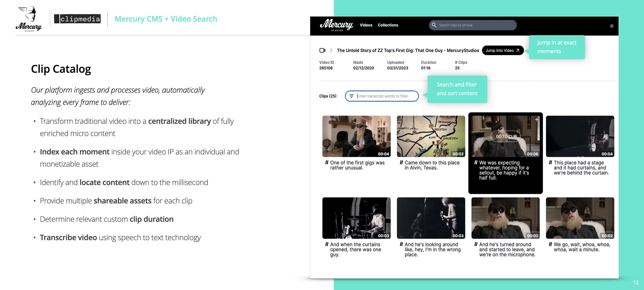Click the quote marks icon beside 'One of the first gigs'
This screenshot has width=644, height=290.
[327, 162]
